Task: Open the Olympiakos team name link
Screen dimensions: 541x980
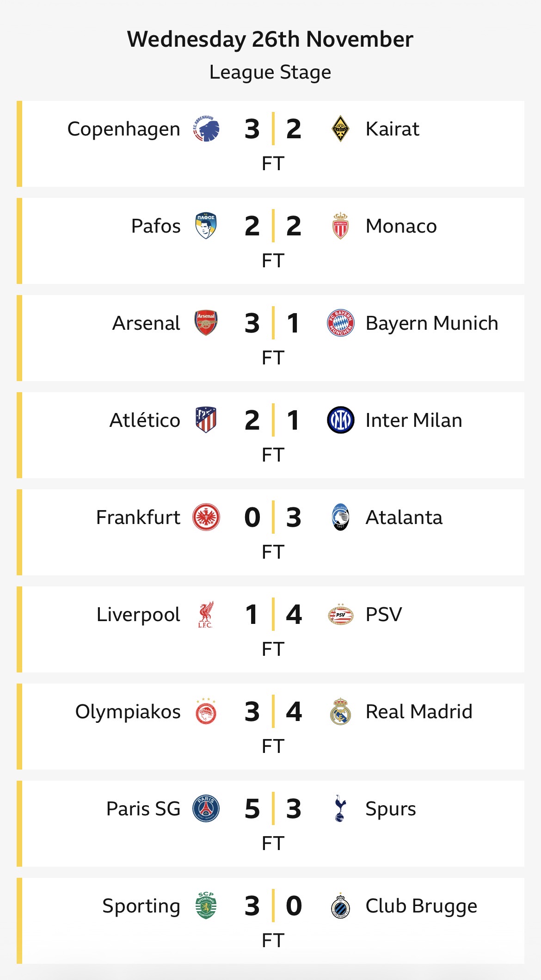Action: click(x=128, y=712)
